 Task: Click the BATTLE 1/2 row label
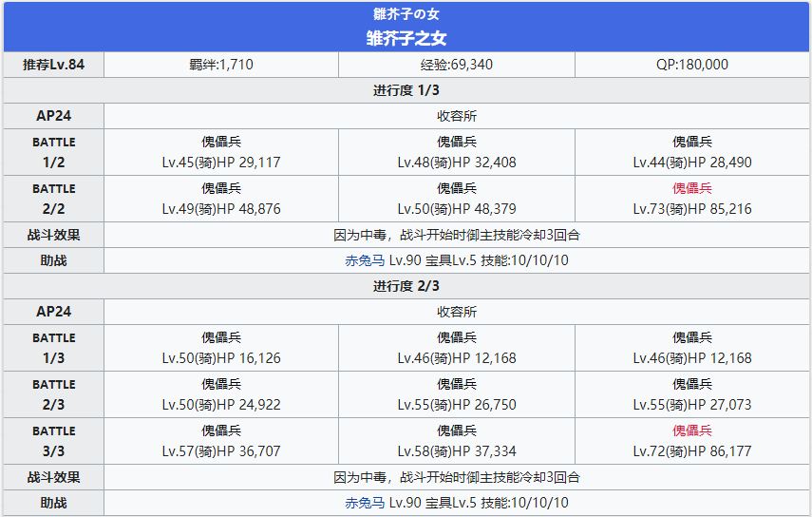(53, 152)
